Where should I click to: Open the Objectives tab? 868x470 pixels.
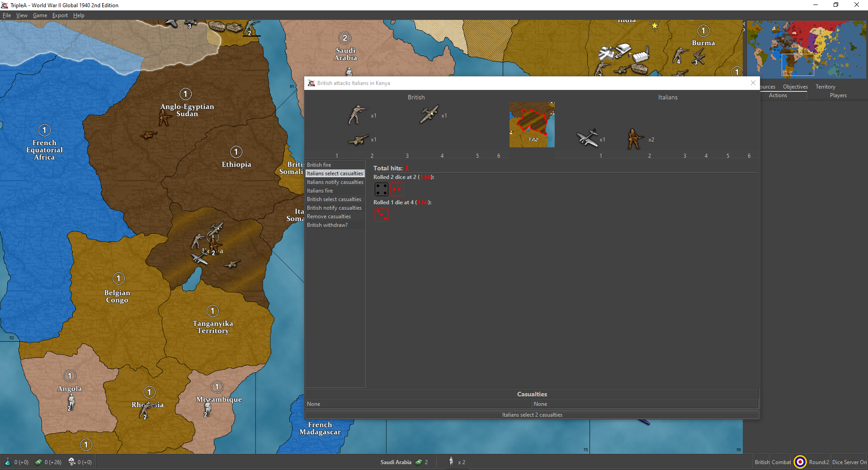(795, 87)
